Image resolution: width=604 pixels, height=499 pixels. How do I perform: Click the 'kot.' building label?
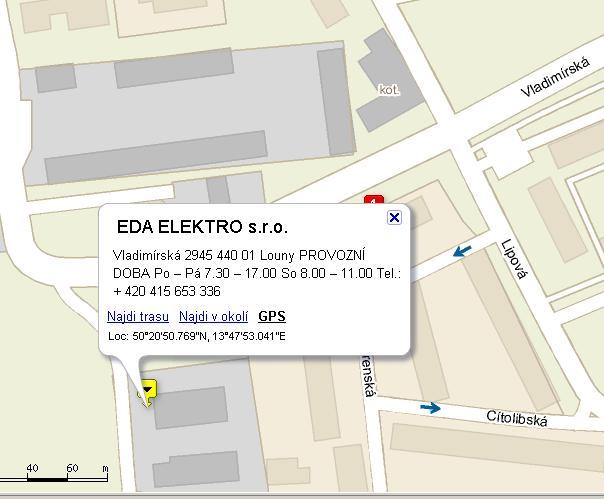tap(389, 90)
